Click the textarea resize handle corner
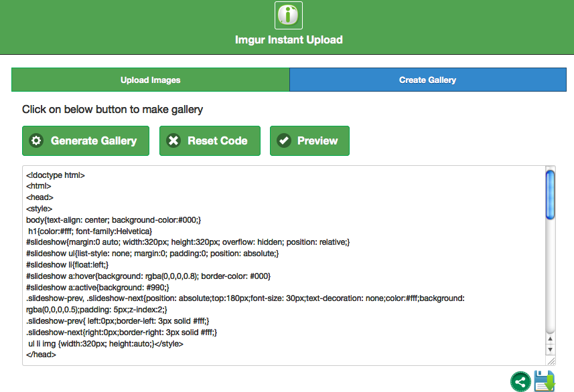 point(551,361)
